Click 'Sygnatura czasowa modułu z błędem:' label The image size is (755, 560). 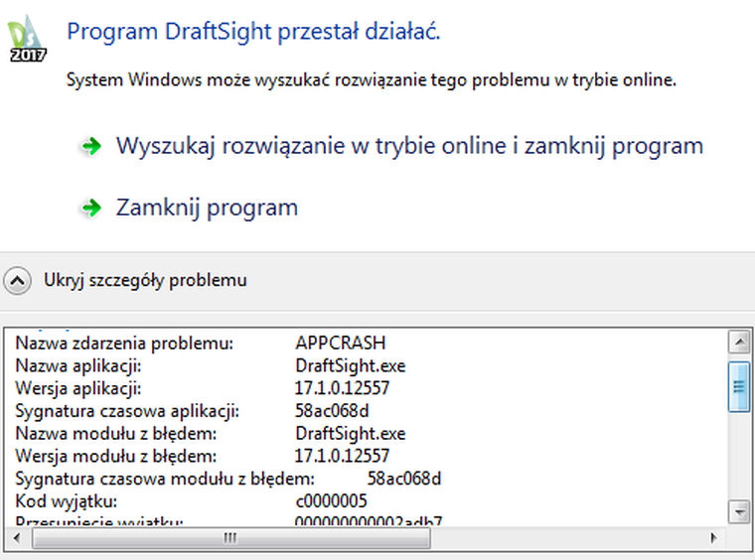tap(165, 479)
